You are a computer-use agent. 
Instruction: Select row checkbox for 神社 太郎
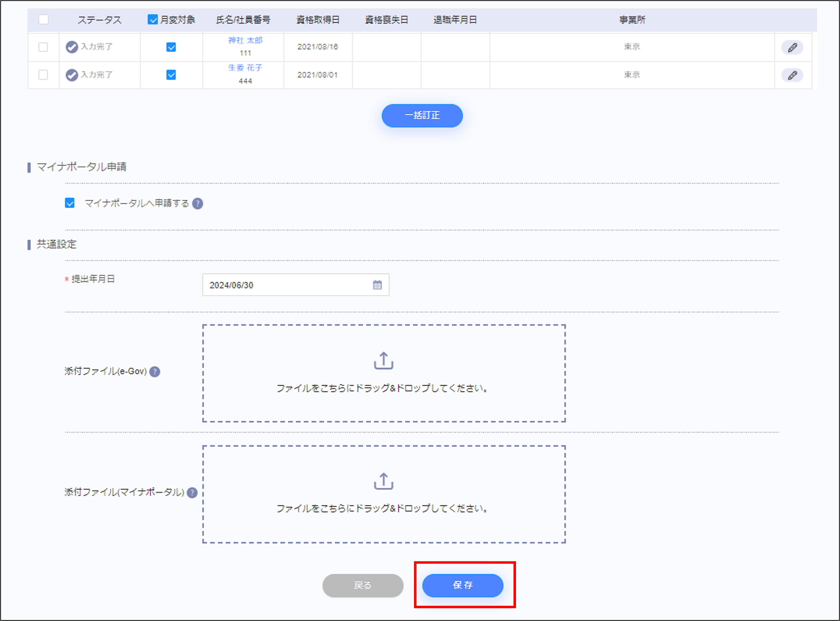(x=43, y=47)
